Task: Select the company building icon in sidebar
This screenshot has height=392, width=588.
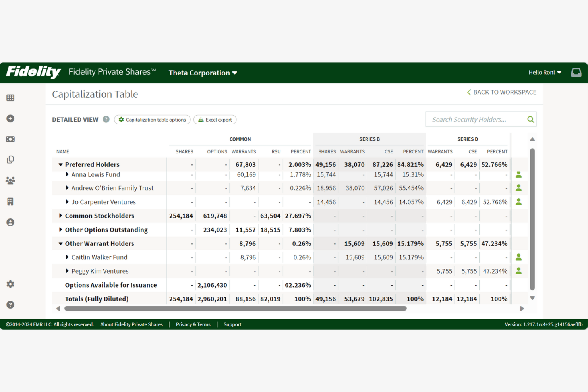Action: tap(10, 201)
